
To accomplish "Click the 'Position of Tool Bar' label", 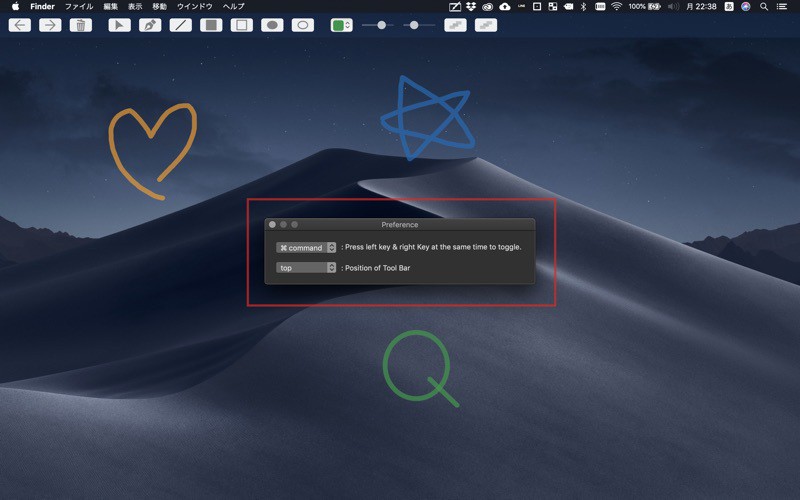I will 378,268.
